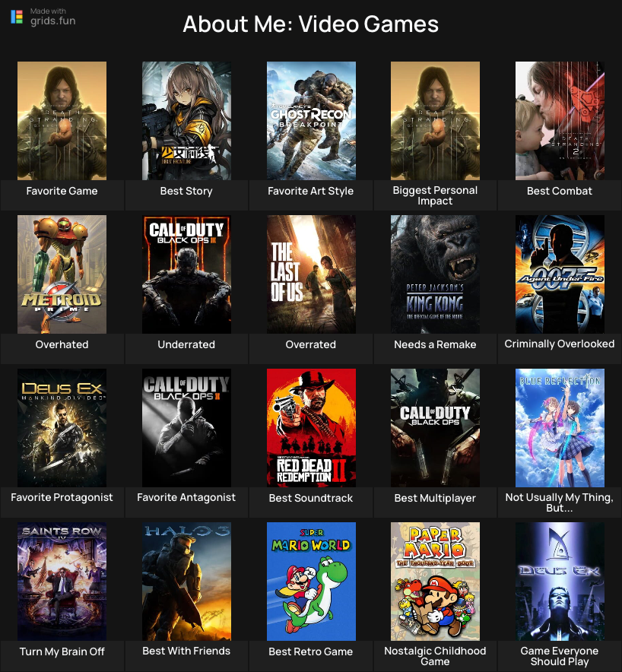Select the Call of Duty Black Ops III cover
The height and width of the screenshot is (672, 622).
click(x=186, y=274)
